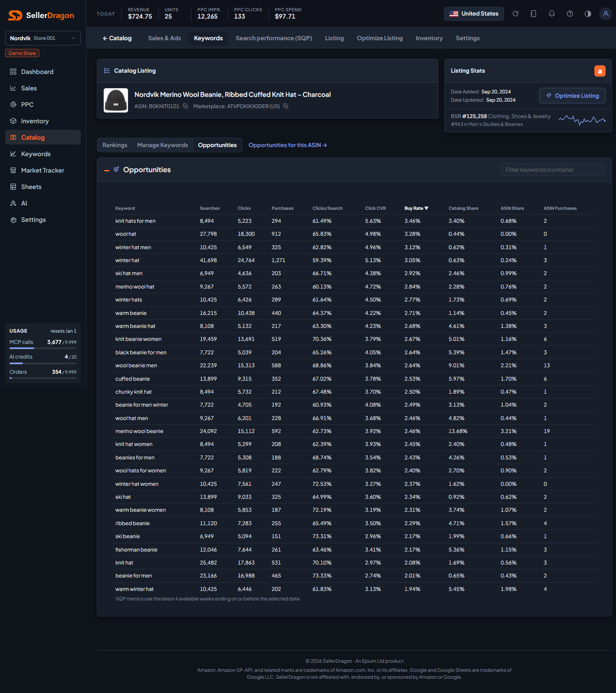Click the Opportunities target icon
This screenshot has height=693, width=616.
click(x=116, y=170)
